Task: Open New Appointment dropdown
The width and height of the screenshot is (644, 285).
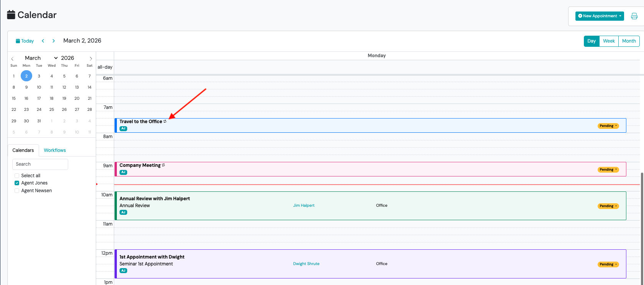Action: pos(600,16)
